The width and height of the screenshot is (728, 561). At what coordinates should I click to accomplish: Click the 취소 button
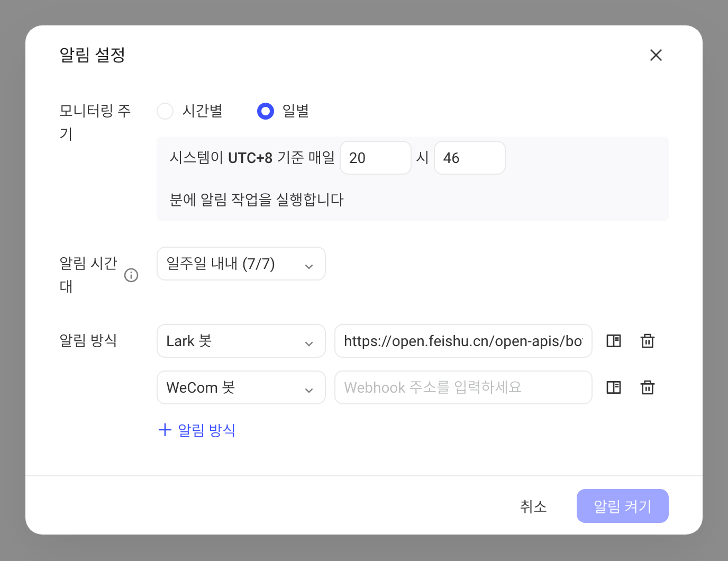533,506
